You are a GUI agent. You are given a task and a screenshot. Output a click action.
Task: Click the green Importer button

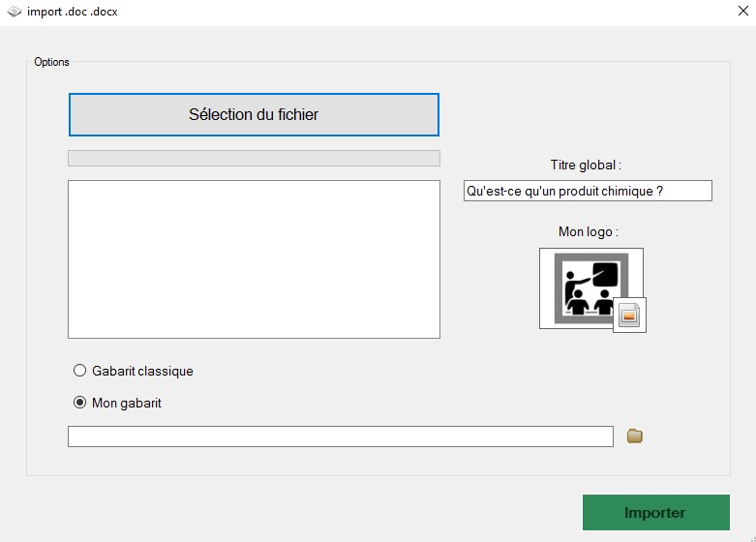[655, 513]
